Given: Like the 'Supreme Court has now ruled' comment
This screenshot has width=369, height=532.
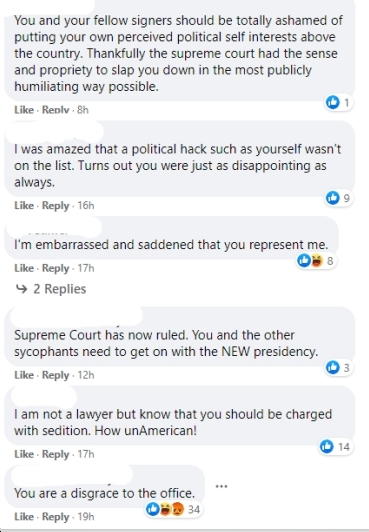Looking at the screenshot, I should 24,375.
